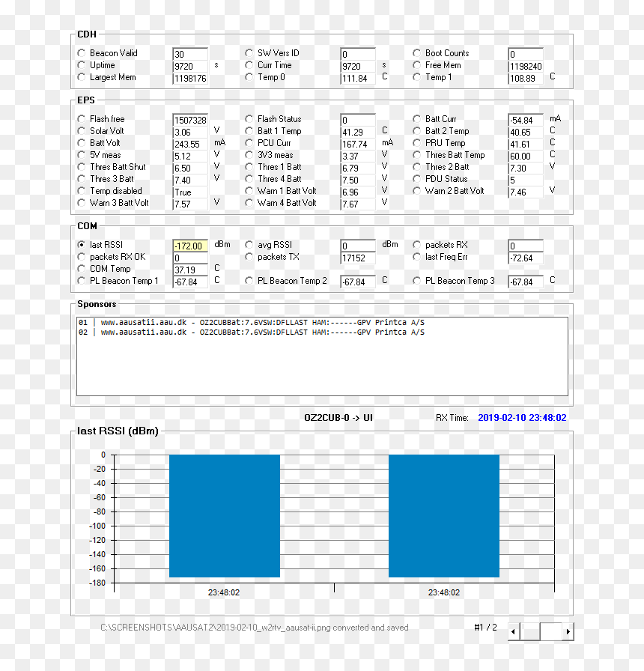Click the #1 / 2 frame counter
Viewport: 644px width, 671px height.
click(x=486, y=628)
